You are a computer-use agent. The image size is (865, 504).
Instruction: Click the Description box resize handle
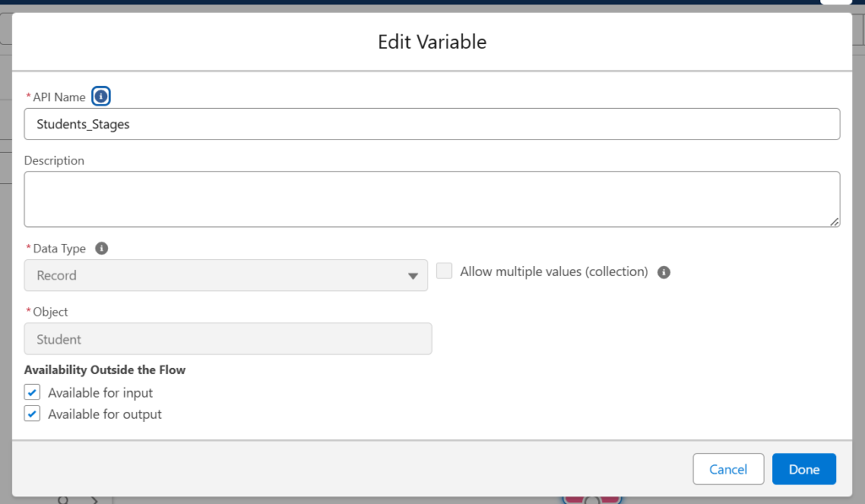click(834, 221)
